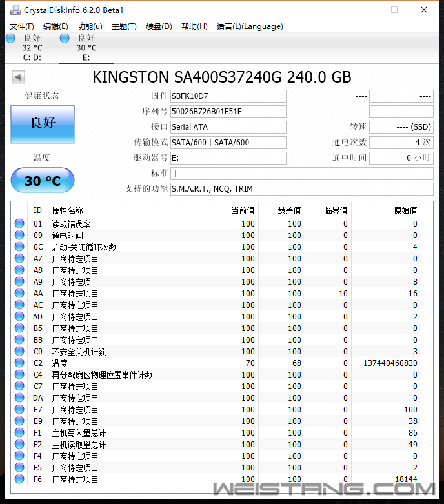
Task: Click the status icon for attribute F1
Action: (19, 432)
